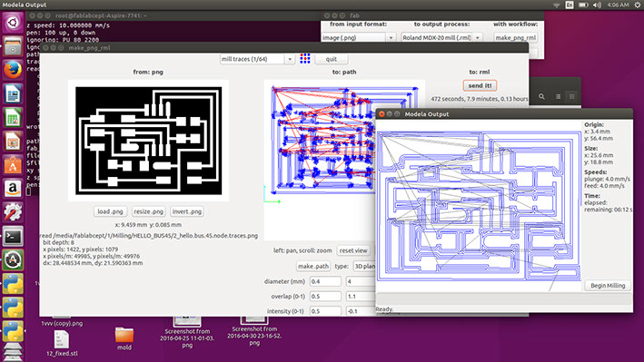Click file path text ending traces.png
Image resolution: width=644 pixels, height=362 pixels.
click(x=150, y=236)
